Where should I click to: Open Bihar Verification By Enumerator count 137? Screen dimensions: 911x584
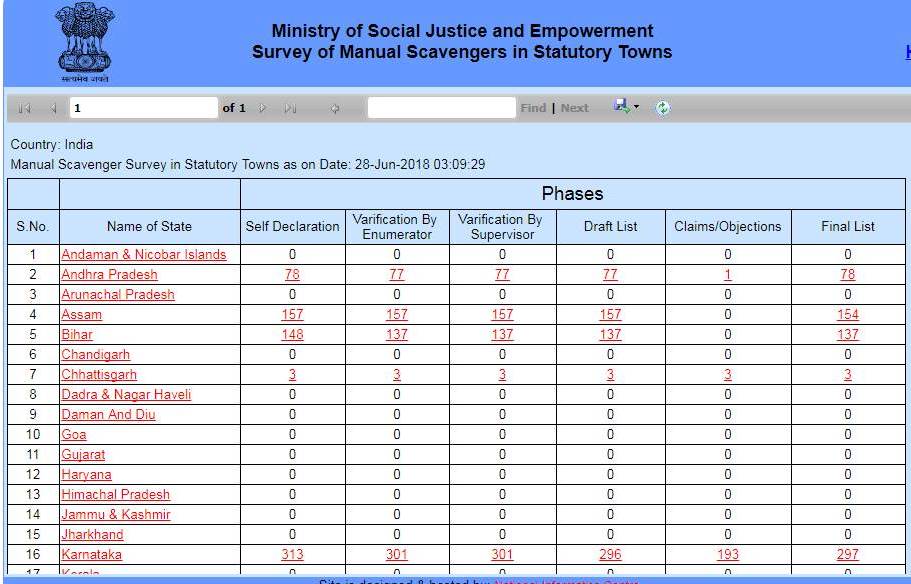point(397,335)
